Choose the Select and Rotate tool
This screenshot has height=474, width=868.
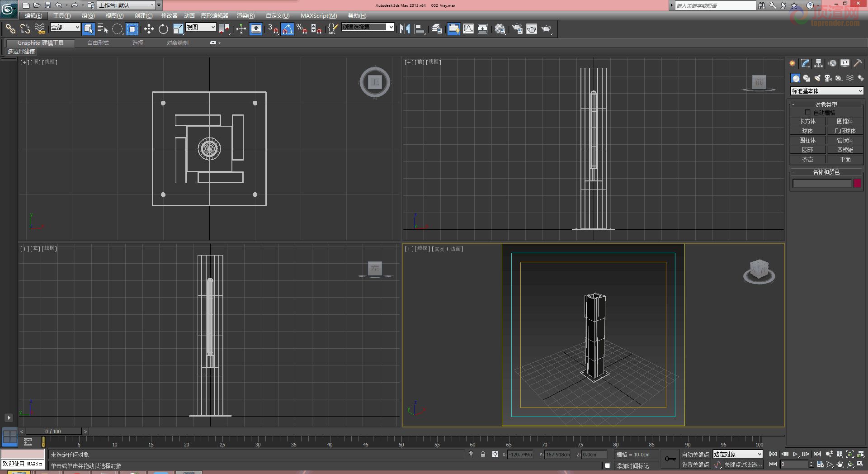(163, 29)
